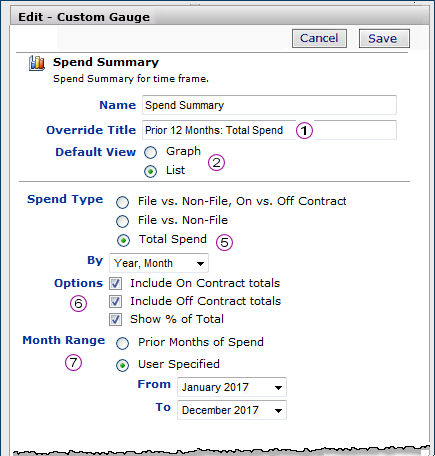This screenshot has height=456, width=435.
Task: Open the From January 2017 dropdown
Action: click(232, 387)
